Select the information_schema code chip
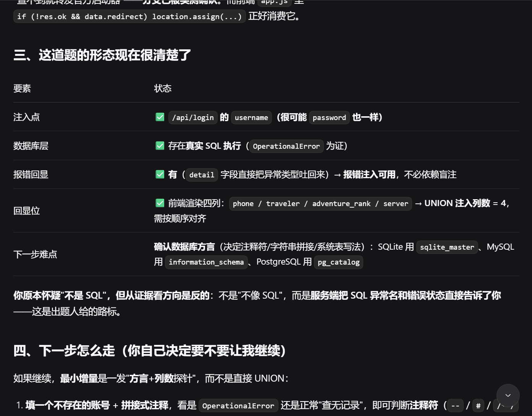The height and width of the screenshot is (416, 532). (206, 262)
